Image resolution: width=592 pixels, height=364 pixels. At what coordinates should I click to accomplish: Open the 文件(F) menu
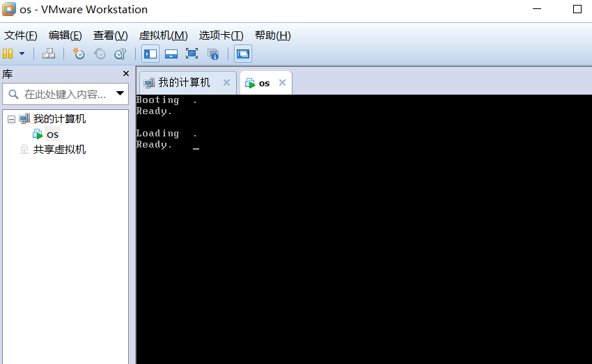(x=20, y=35)
